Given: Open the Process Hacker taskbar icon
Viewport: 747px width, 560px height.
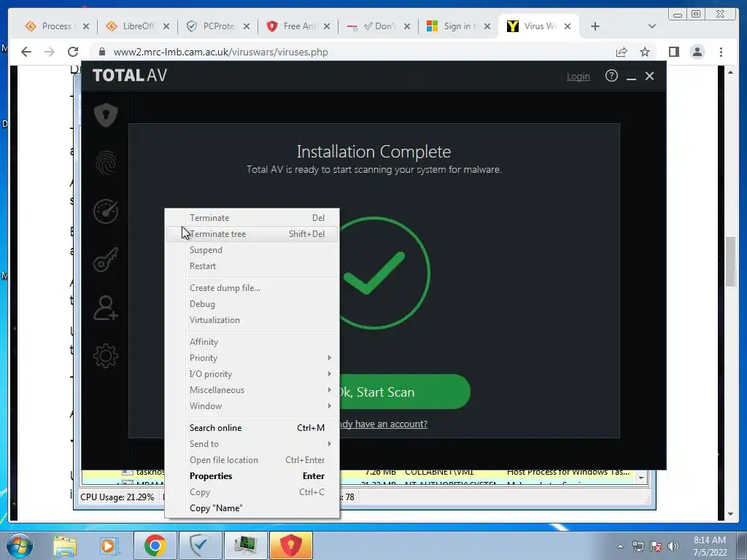Looking at the screenshot, I should click(245, 545).
